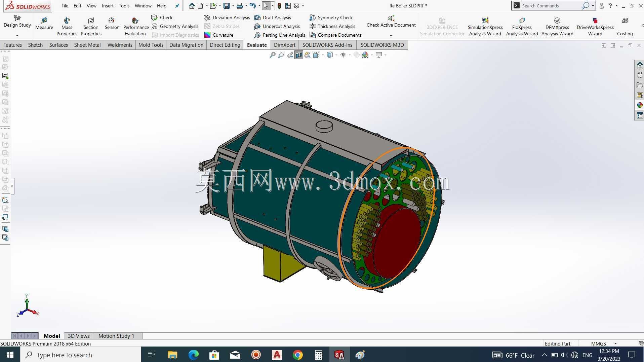This screenshot has height=362, width=644.
Task: Open the Insert menu
Action: (x=108, y=6)
